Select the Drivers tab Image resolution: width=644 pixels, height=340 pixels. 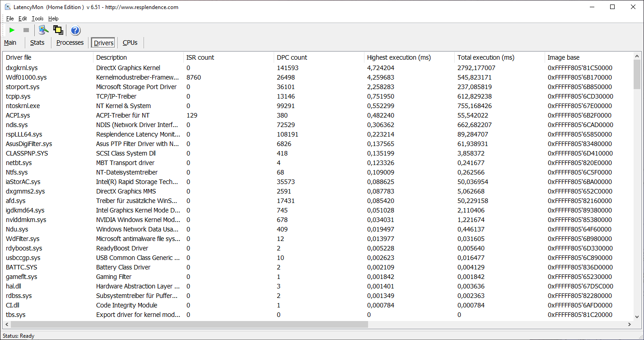(x=103, y=43)
